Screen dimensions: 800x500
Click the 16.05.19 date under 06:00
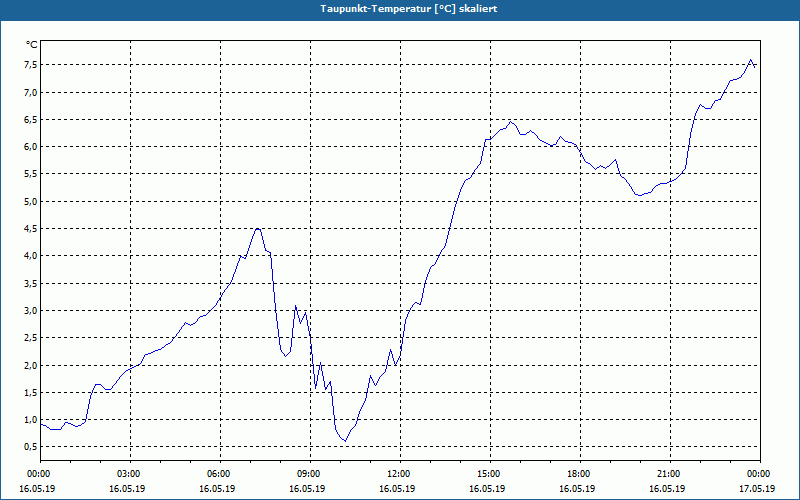click(217, 489)
